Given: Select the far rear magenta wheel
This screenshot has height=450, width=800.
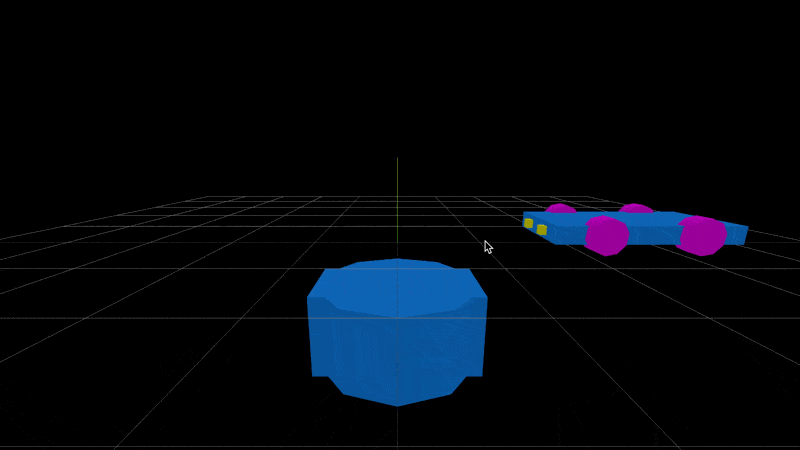Looking at the screenshot, I should pos(635,208).
